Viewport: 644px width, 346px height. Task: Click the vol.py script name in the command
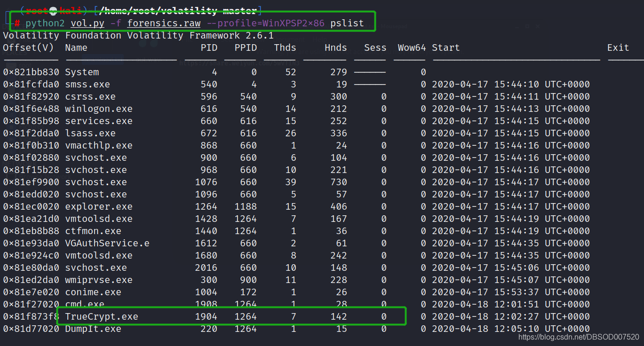pyautogui.click(x=87, y=23)
